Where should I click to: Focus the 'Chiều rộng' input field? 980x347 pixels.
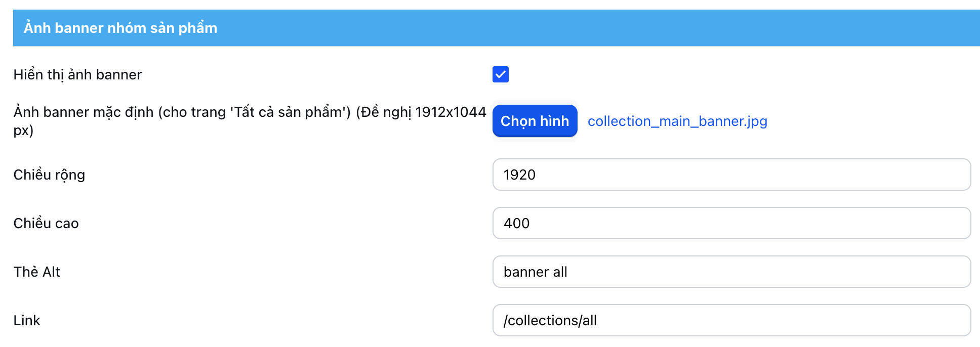[x=731, y=175]
